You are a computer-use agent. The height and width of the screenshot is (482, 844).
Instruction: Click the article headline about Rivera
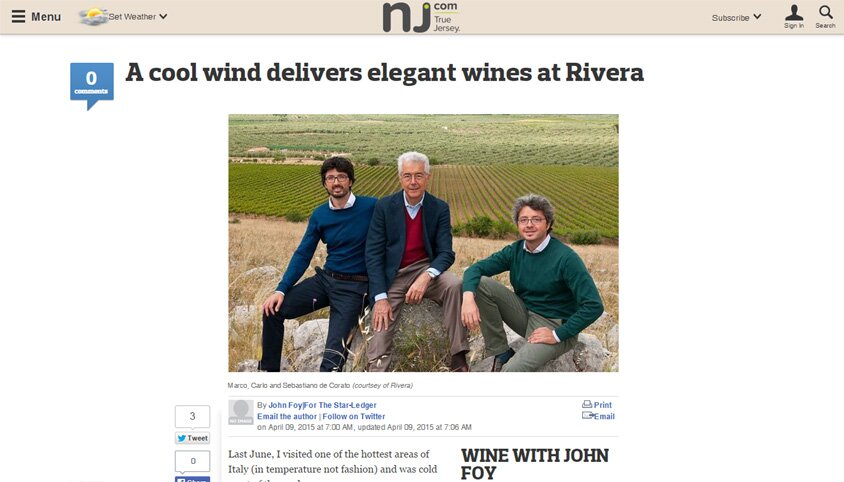[384, 73]
